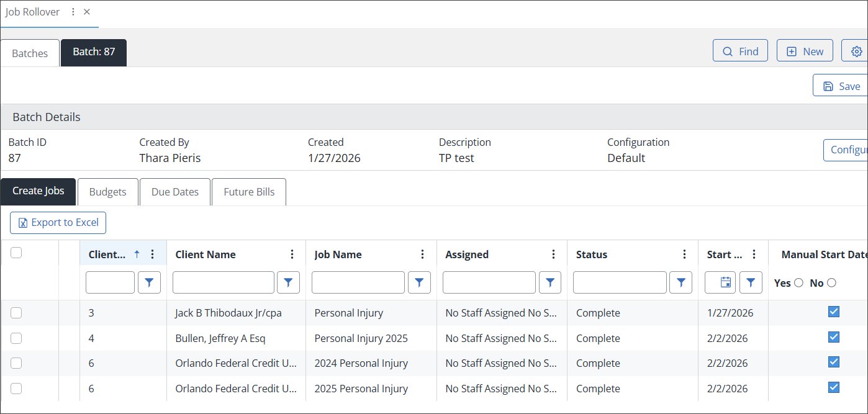Viewport: 868px width, 414px height.
Task: Open Job Rollover tab options menu
Action: [73, 12]
